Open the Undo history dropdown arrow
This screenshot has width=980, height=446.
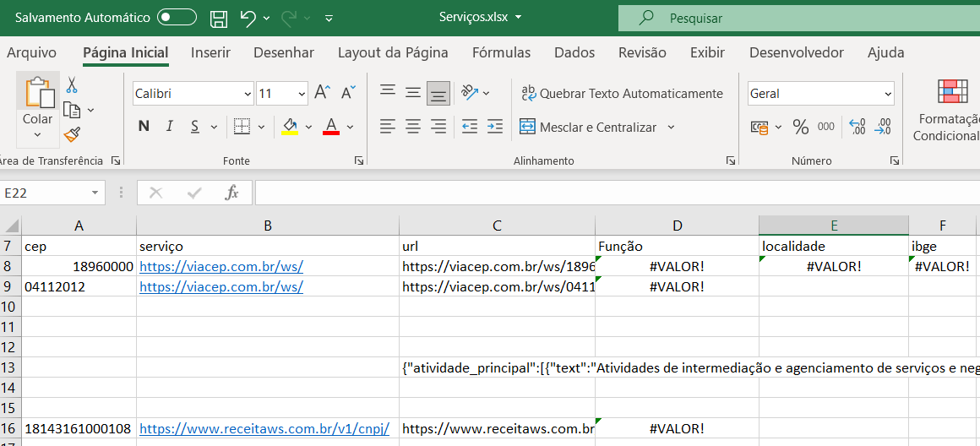tap(267, 19)
